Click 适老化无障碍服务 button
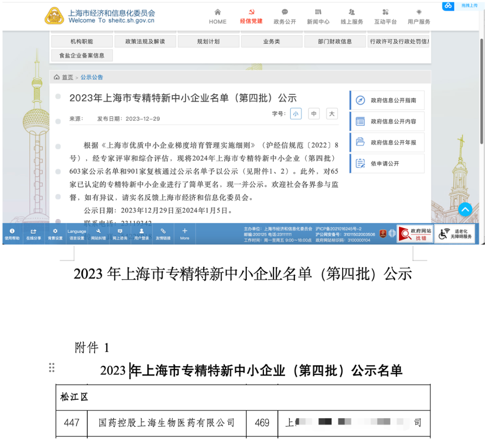 coord(455,234)
